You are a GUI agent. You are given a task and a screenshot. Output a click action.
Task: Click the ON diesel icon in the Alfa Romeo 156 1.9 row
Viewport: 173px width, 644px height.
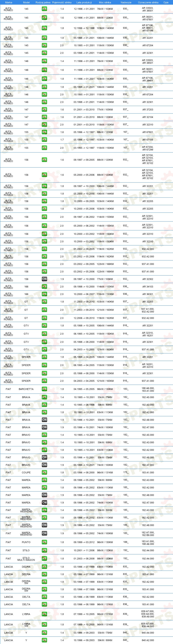click(44, 279)
